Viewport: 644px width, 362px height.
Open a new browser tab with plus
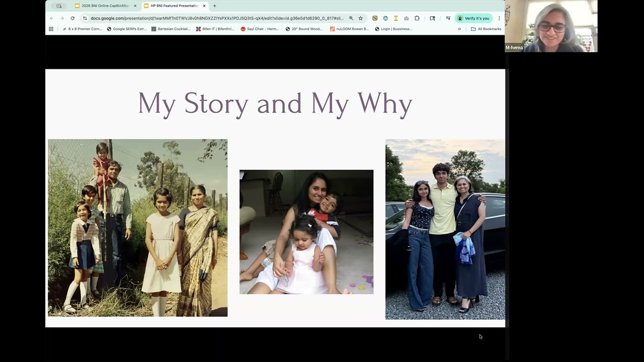214,6
